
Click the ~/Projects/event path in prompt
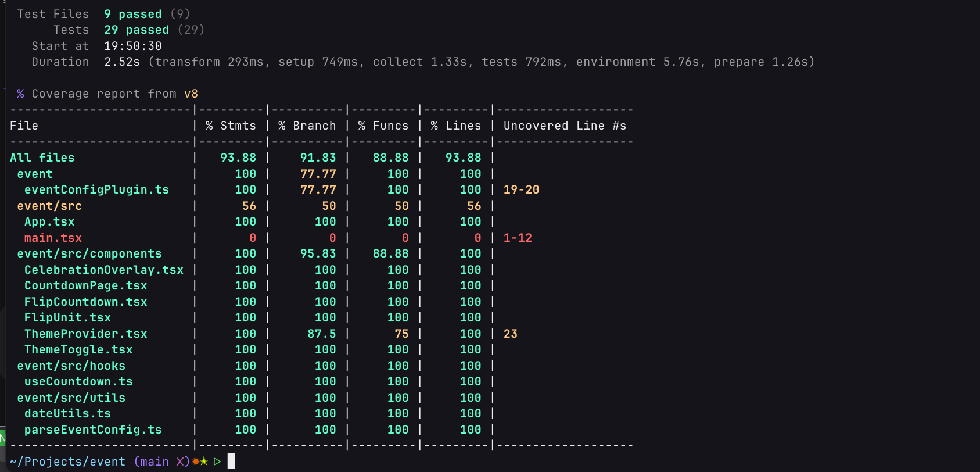[67, 462]
